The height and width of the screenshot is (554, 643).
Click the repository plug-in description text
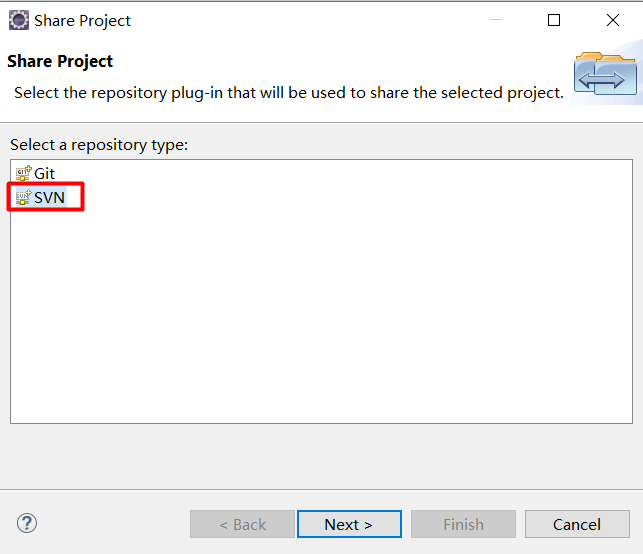point(288,92)
